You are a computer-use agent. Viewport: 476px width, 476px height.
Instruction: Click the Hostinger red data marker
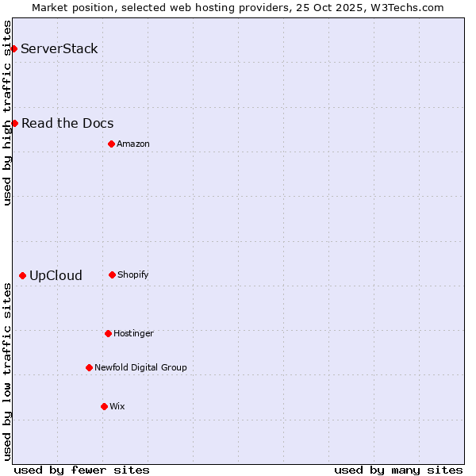(108, 333)
